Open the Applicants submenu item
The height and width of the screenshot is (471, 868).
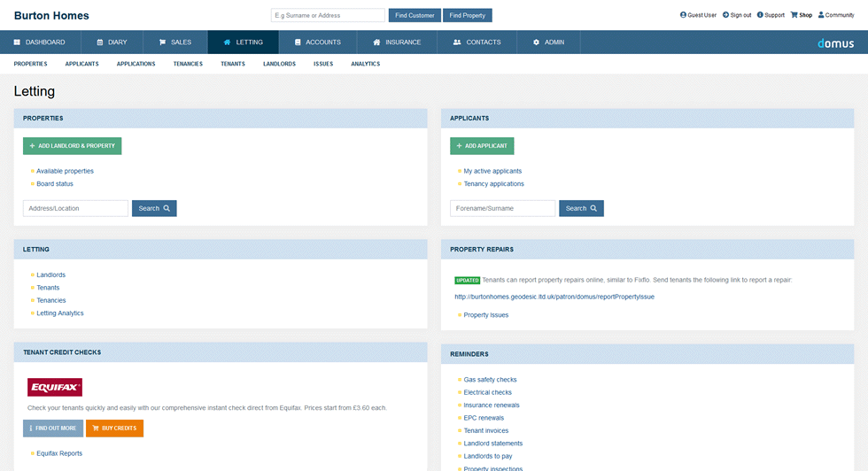click(x=81, y=64)
